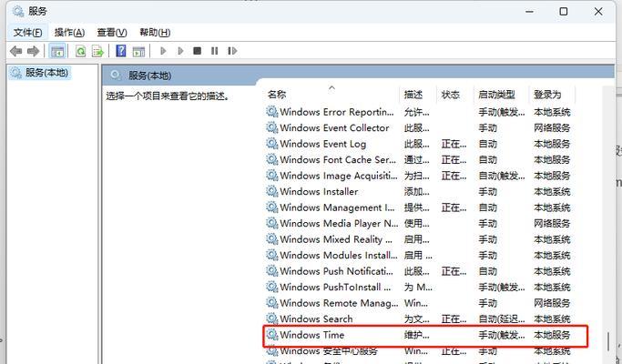Open the 操作(A) menu
This screenshot has height=364, width=622.
70,33
